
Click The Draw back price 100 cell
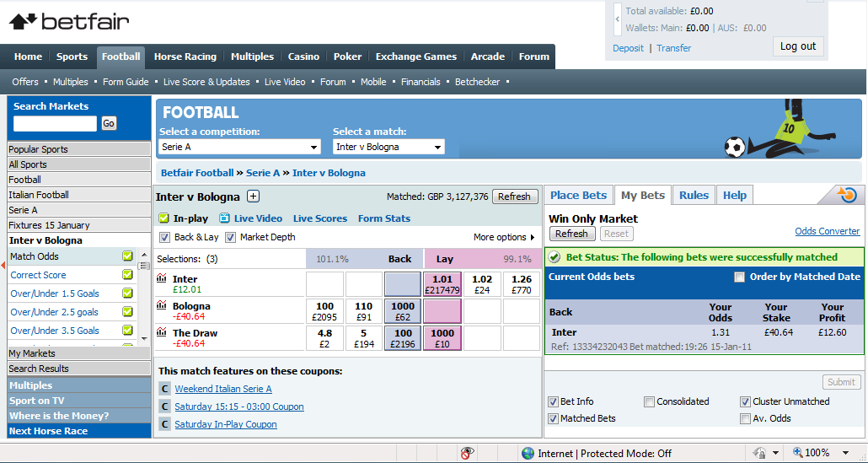[x=403, y=338]
